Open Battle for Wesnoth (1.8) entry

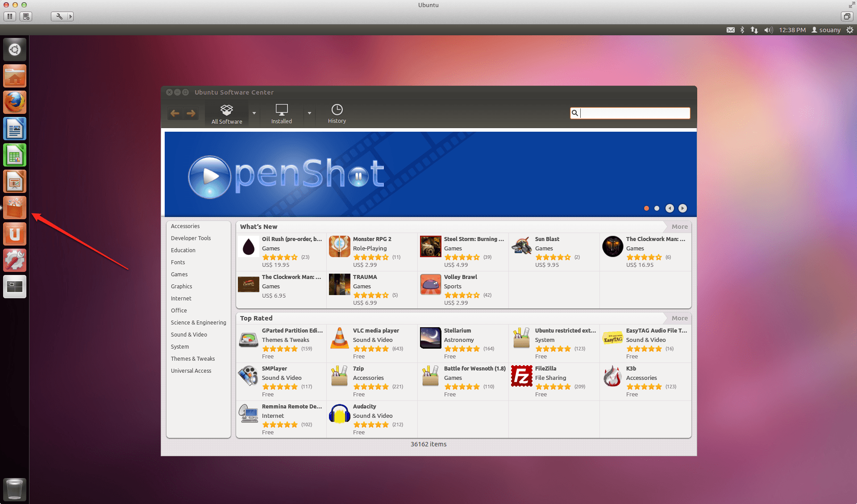[463, 382]
